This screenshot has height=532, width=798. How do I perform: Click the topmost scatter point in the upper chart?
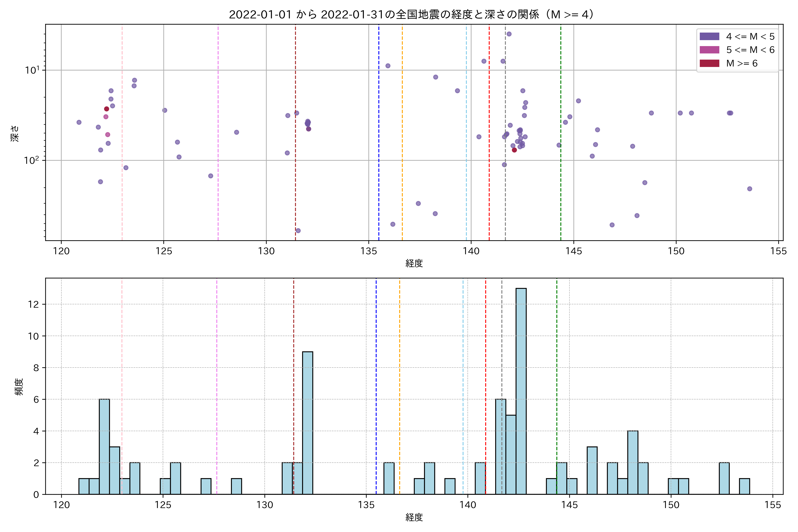[x=509, y=34]
